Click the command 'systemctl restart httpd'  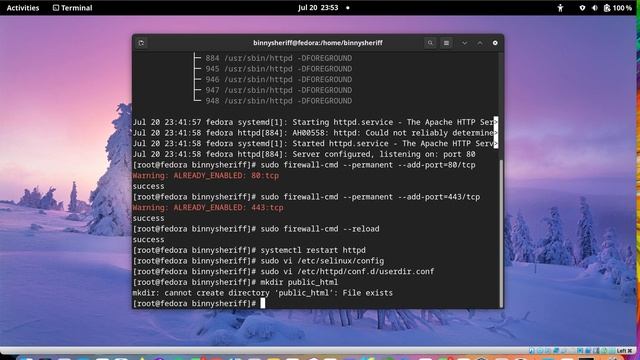(x=313, y=250)
